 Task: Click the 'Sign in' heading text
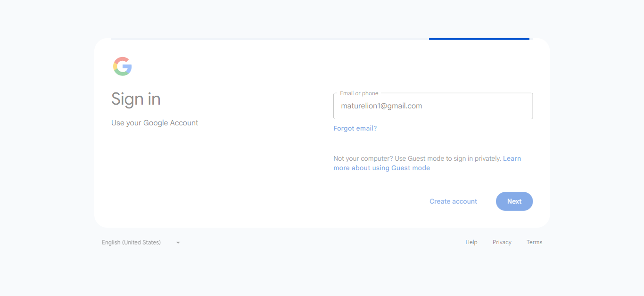tap(136, 99)
